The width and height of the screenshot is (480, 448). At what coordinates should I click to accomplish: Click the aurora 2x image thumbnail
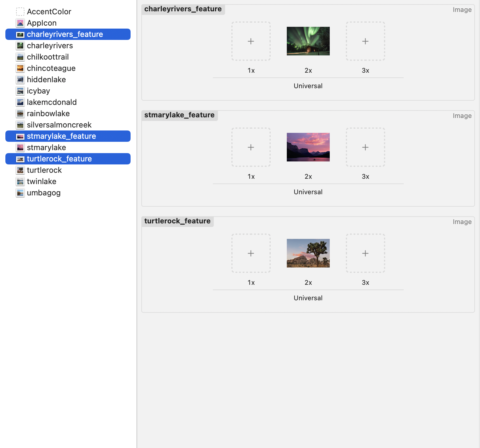308,41
